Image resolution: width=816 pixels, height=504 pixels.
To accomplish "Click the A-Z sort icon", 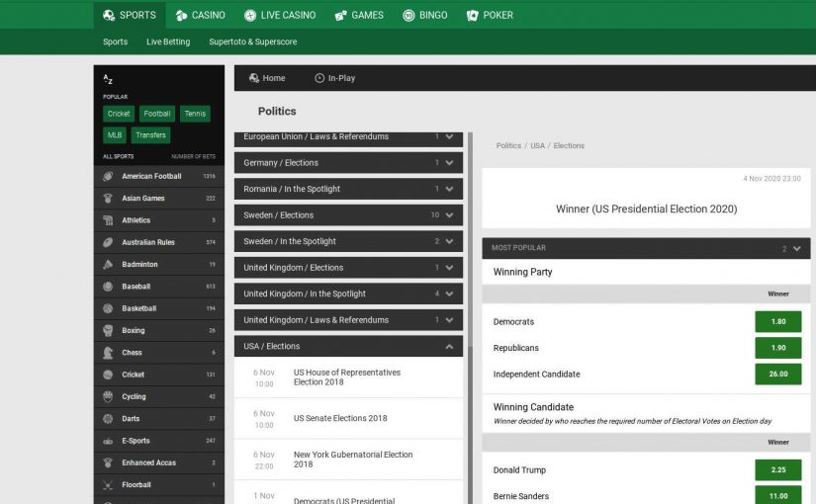I will (108, 80).
